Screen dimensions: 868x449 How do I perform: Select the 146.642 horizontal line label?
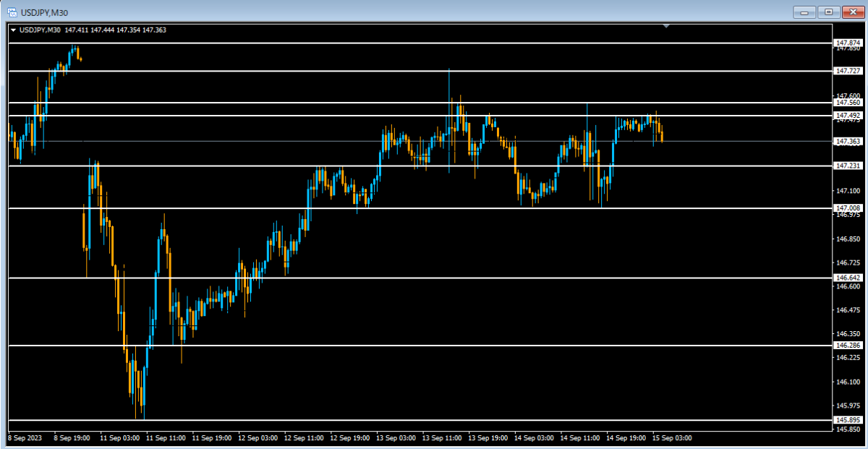coord(848,278)
